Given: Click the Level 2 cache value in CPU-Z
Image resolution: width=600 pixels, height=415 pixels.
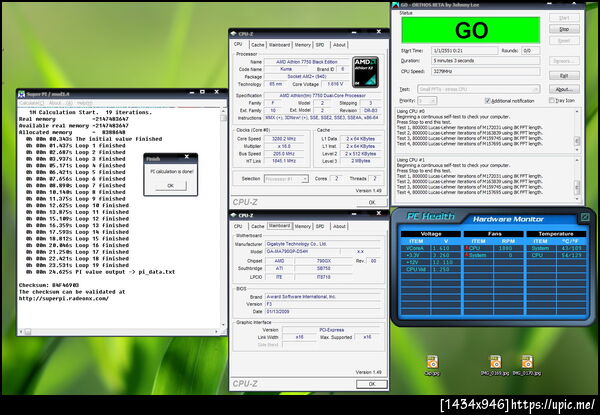Looking at the screenshot, I should [360, 154].
